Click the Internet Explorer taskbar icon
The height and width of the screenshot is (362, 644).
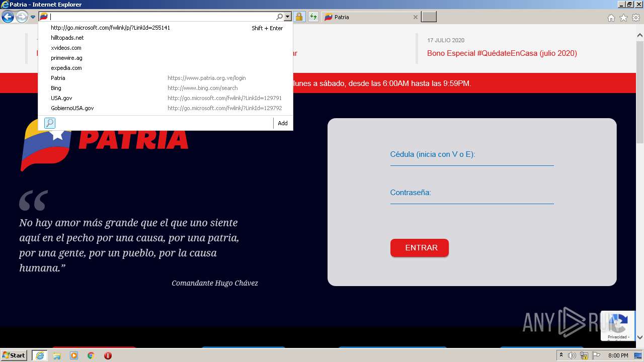[x=40, y=355]
